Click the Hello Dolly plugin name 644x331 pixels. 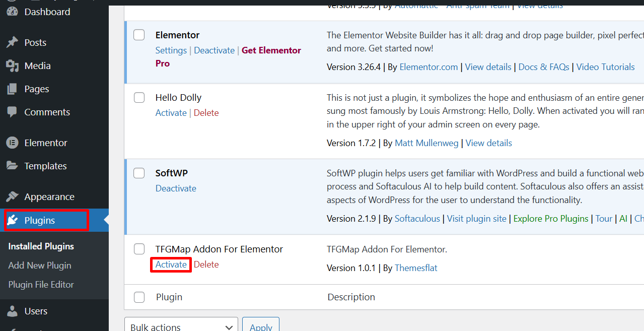178,97
